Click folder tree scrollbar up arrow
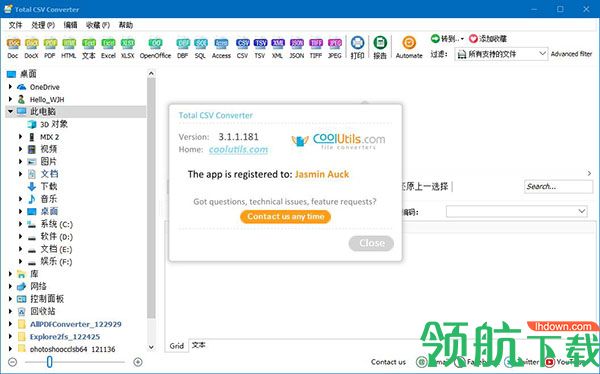600x374 pixels. point(151,73)
